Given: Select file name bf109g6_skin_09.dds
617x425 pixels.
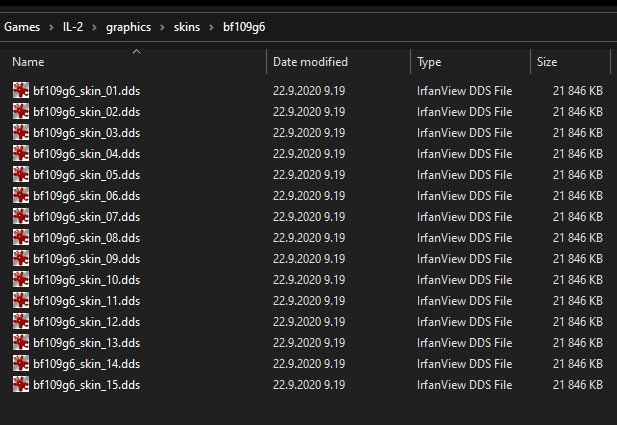Looking at the screenshot, I should [x=87, y=259].
